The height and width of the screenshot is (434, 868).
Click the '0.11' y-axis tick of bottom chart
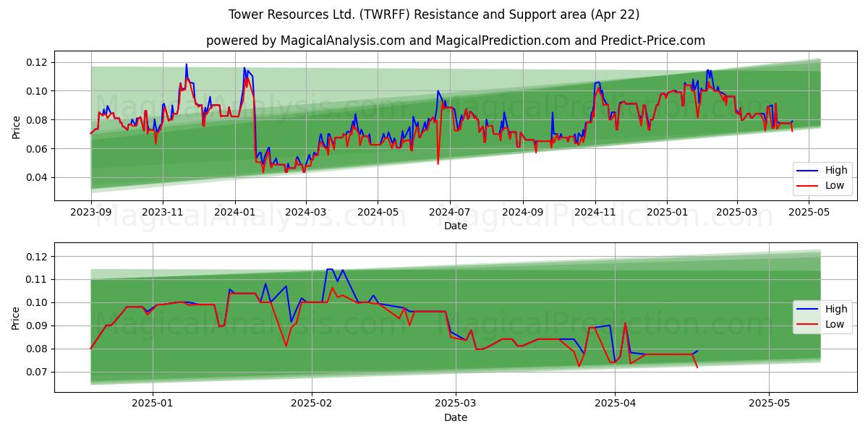(38, 279)
